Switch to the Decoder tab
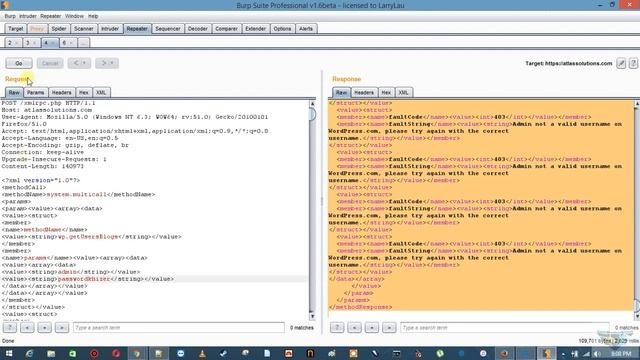640x360 pixels. [198, 29]
